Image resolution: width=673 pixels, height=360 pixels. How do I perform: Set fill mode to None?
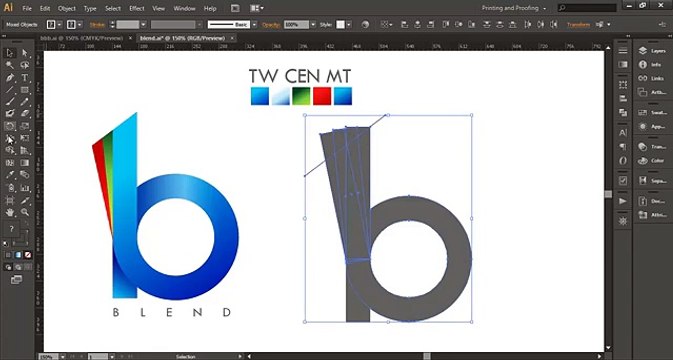(x=27, y=255)
